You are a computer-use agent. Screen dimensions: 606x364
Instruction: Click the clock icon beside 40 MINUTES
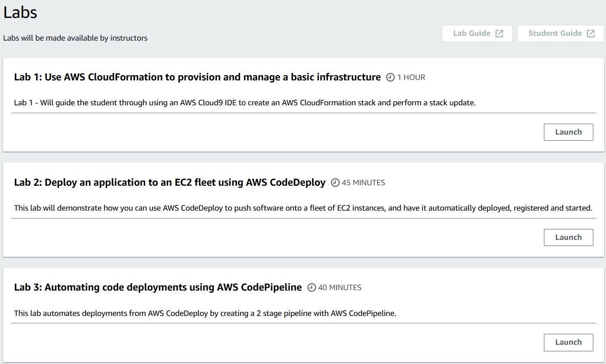point(312,288)
